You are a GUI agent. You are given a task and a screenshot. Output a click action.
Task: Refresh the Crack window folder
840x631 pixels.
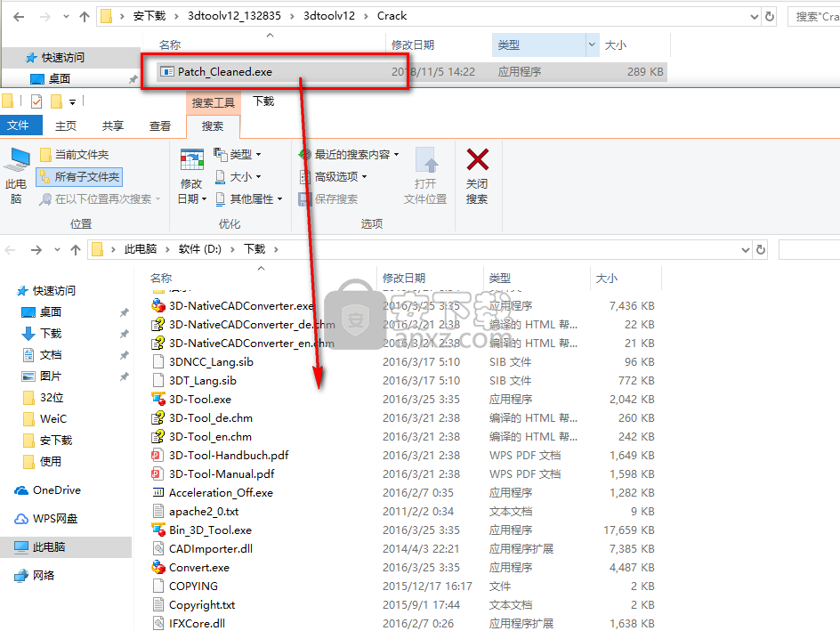[x=770, y=17]
